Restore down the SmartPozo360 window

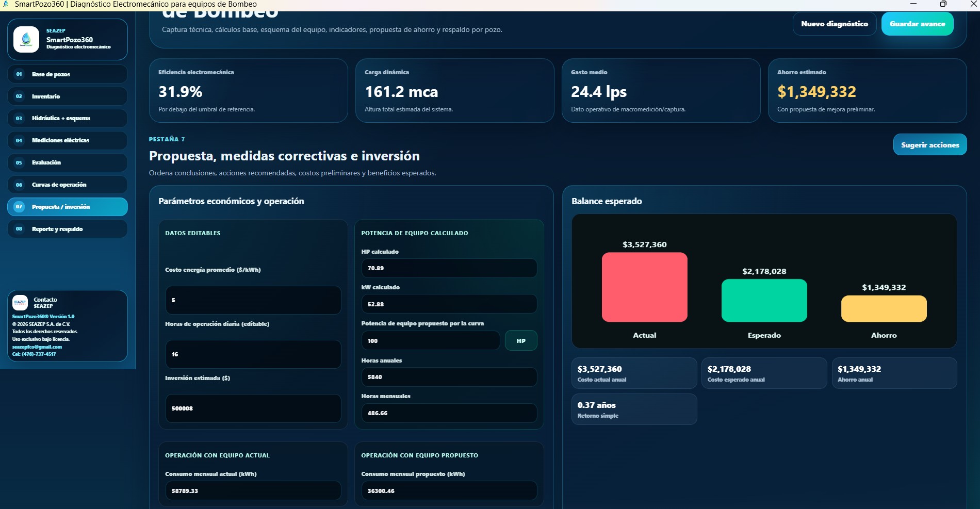point(943,4)
